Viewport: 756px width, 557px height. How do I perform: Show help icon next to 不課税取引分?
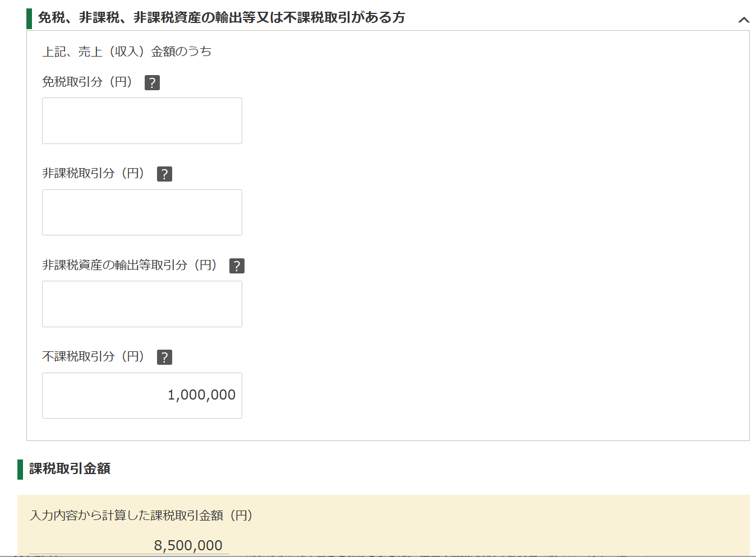[x=164, y=358]
